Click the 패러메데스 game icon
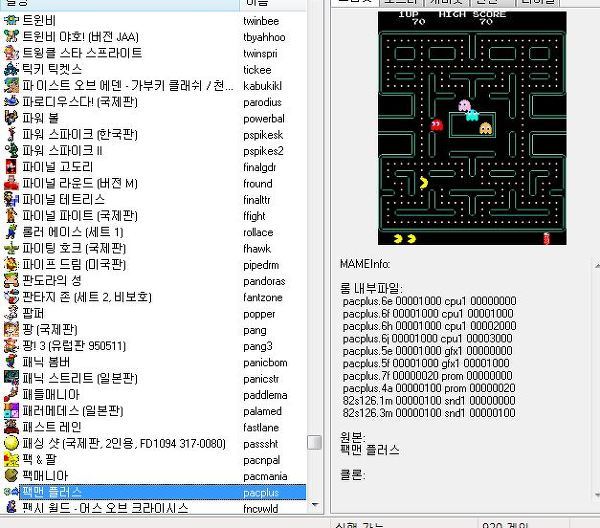 11,411
